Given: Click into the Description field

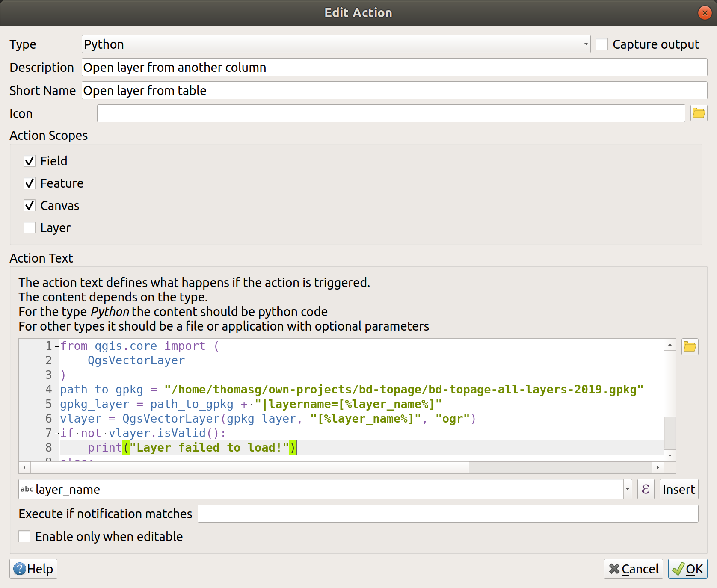Looking at the screenshot, I should (x=394, y=67).
